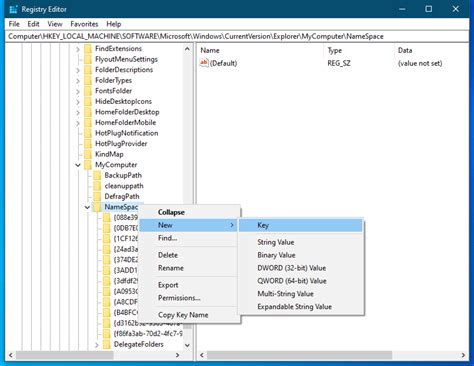Click the DefragPath folder icon
This screenshot has width=474, height=366.
pos(97,197)
